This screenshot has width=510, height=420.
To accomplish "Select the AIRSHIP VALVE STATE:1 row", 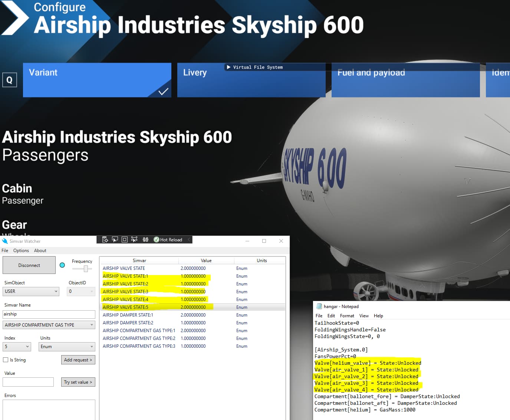I will (193, 276).
